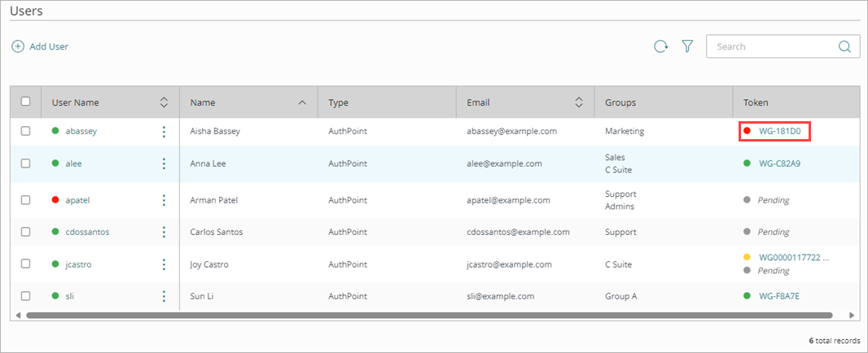
Task: Click the search magnifier icon
Action: tap(844, 46)
